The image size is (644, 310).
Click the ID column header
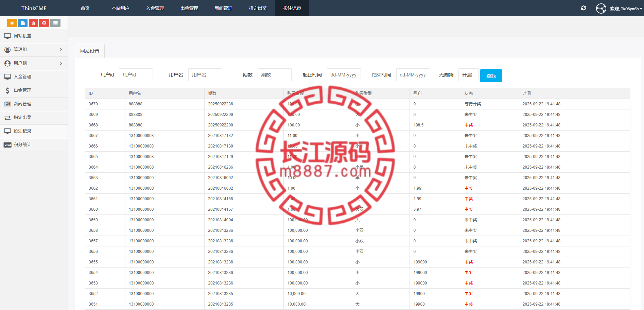[105, 93]
